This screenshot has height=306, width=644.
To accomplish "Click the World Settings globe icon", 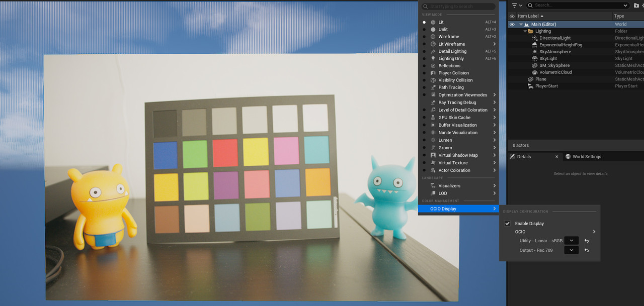I will [568, 157].
